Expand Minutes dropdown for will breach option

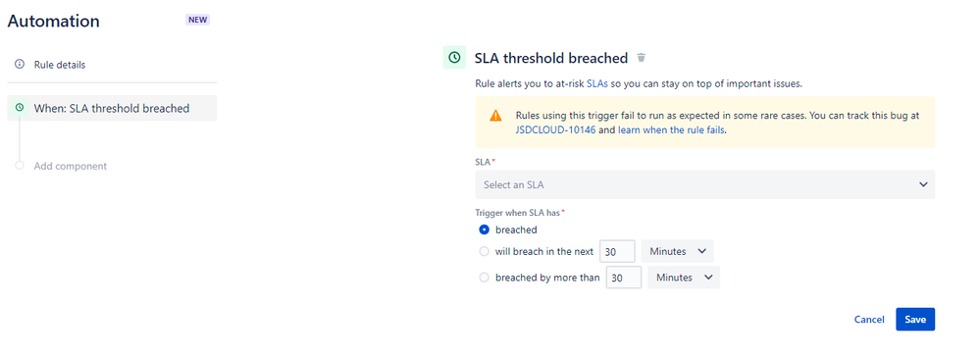678,251
